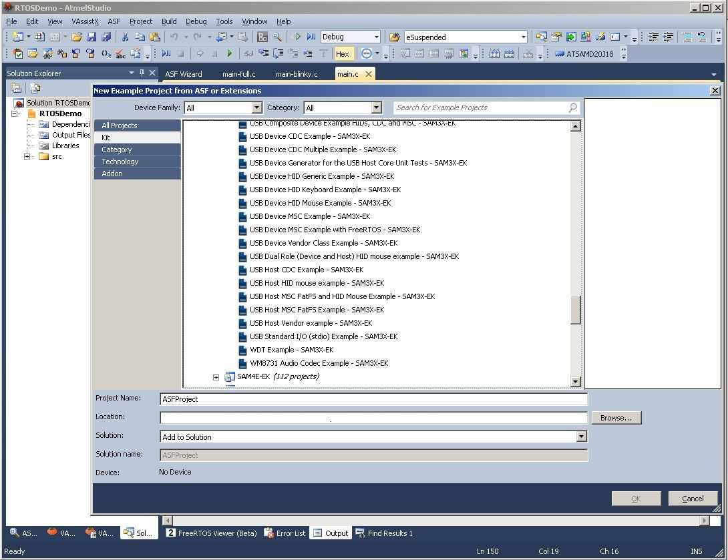Open the Category dropdown

pyautogui.click(x=377, y=107)
